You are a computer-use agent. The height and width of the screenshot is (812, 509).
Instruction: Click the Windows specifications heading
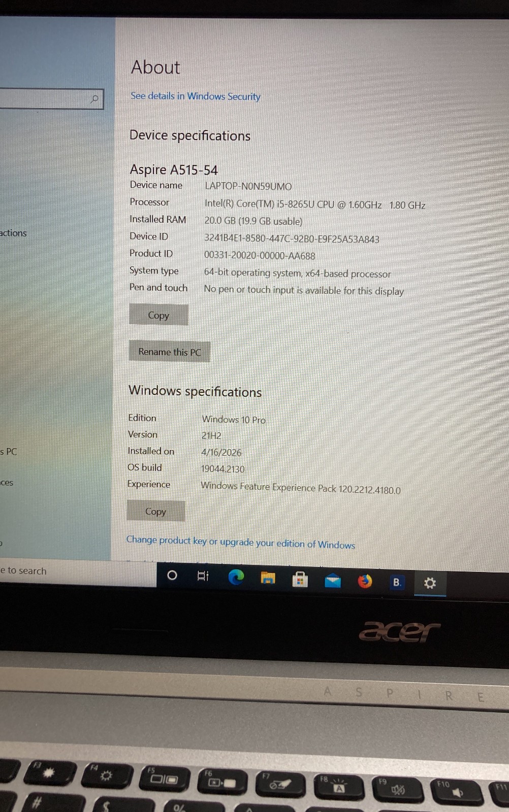(x=195, y=391)
